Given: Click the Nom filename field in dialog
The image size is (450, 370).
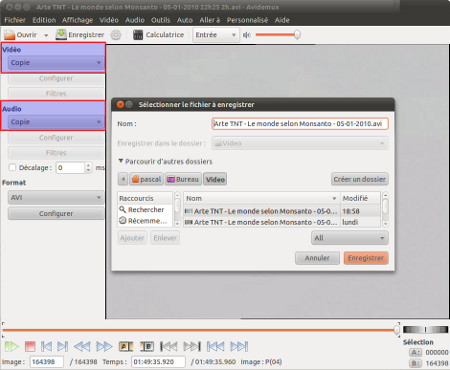Looking at the screenshot, I should (300, 124).
